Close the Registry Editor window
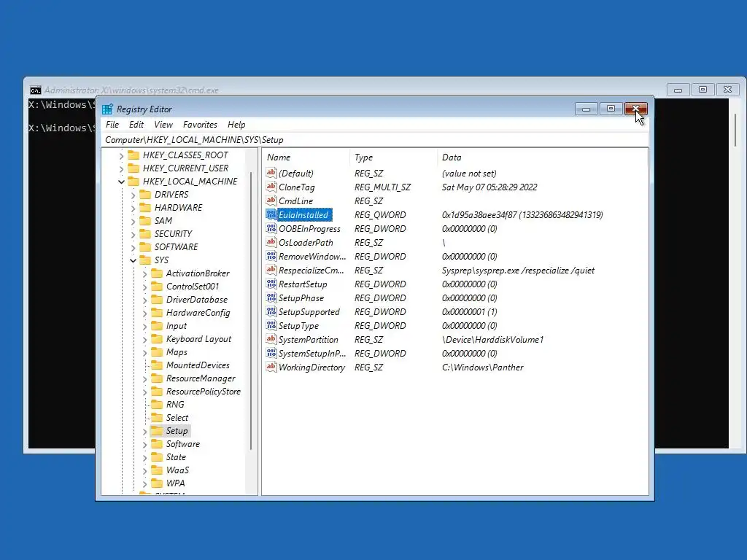This screenshot has width=747, height=560. 635,109
